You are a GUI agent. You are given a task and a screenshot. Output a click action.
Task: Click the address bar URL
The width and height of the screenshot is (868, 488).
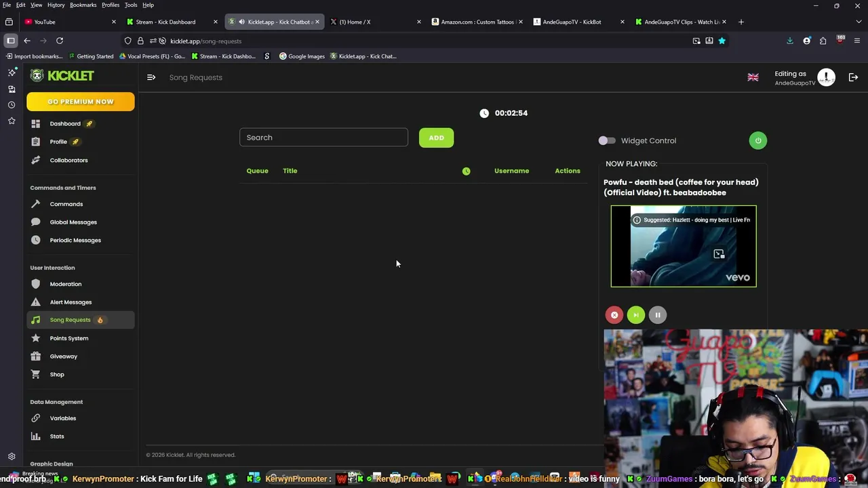click(x=205, y=41)
